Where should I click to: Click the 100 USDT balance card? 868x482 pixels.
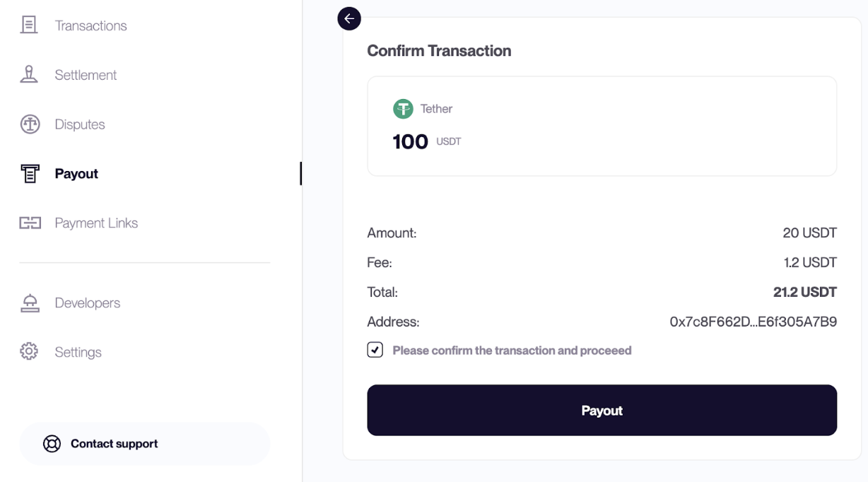coord(602,126)
